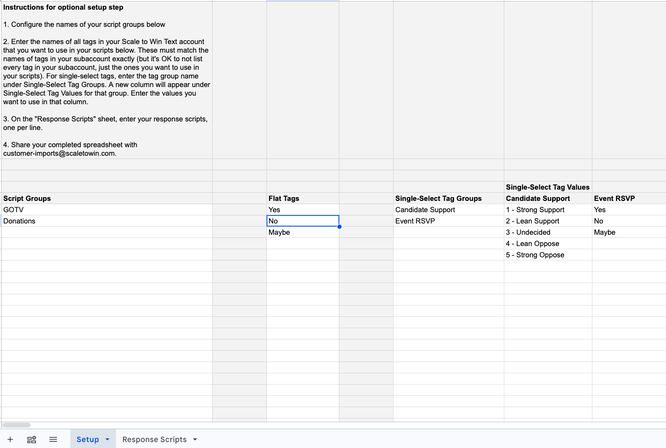Select the Script Groups header cell
The width and height of the screenshot is (666, 448).
pos(107,198)
